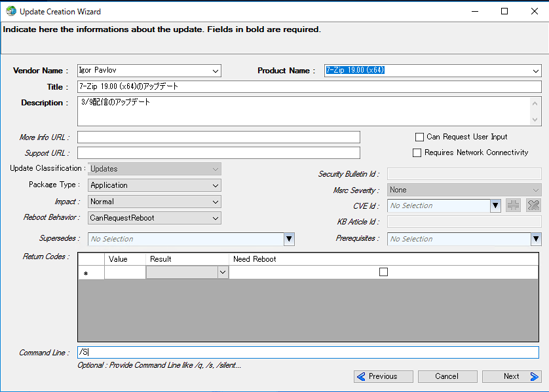This screenshot has width=549, height=392.
Task: Expand the Supersedes selection arrow
Action: (x=289, y=239)
